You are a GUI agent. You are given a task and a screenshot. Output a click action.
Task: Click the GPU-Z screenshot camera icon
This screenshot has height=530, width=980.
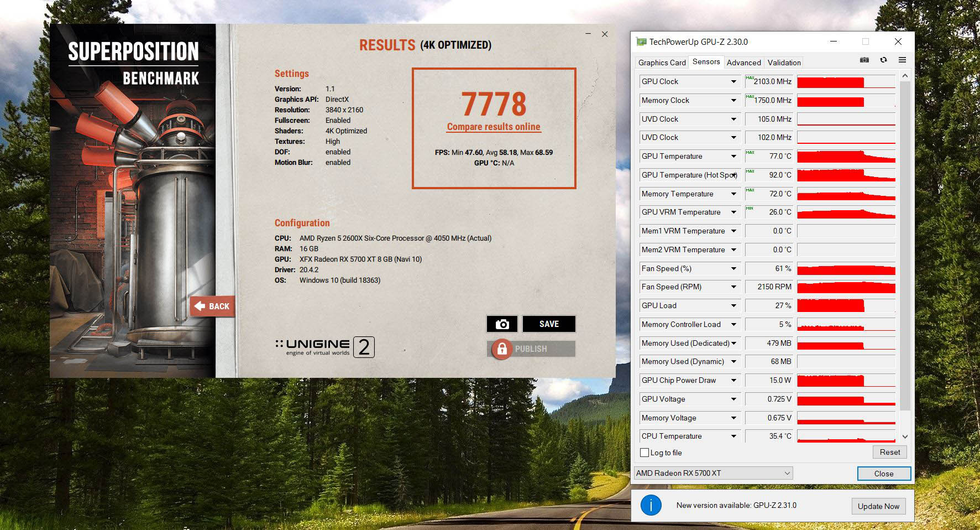(x=864, y=60)
